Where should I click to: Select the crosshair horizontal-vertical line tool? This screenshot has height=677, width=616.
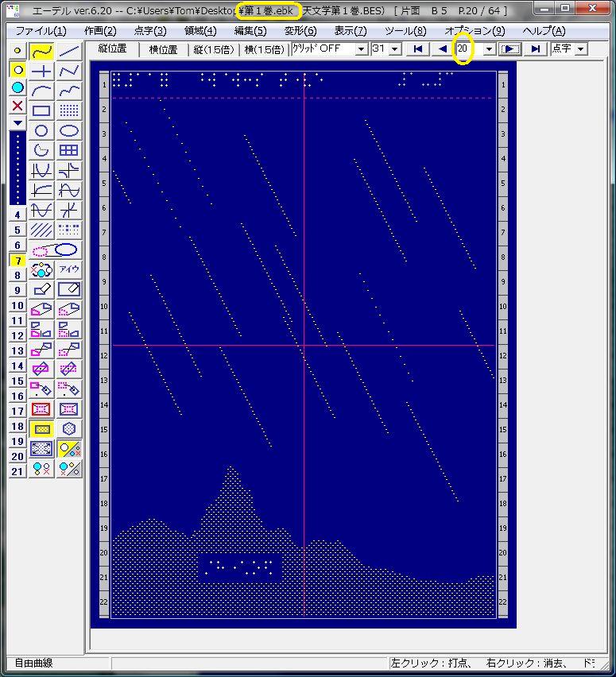pos(41,71)
